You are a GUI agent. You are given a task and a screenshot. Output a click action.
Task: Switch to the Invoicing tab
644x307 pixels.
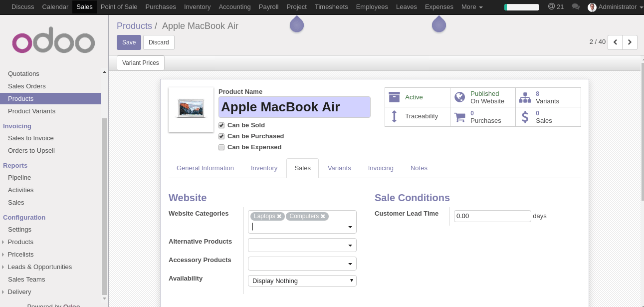coord(381,168)
